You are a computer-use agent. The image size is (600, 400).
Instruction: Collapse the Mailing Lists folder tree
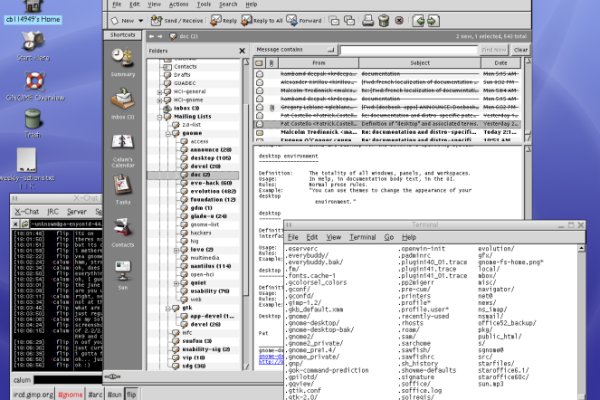(160, 116)
